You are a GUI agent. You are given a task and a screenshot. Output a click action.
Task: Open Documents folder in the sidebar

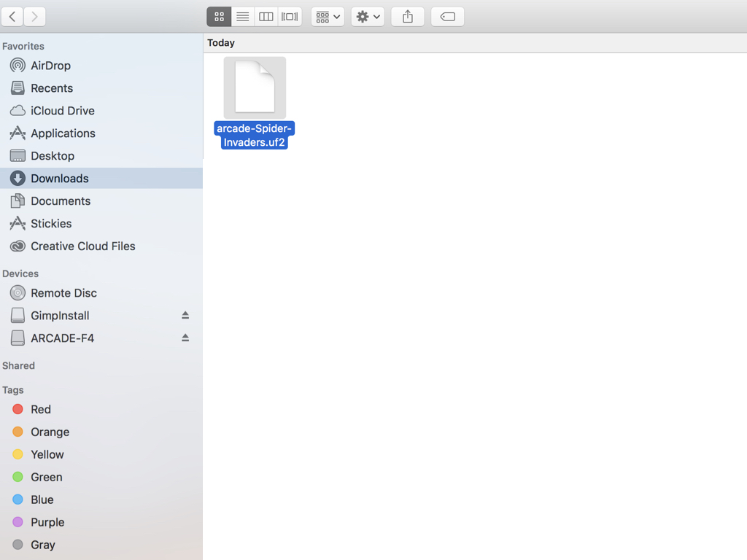click(101, 201)
